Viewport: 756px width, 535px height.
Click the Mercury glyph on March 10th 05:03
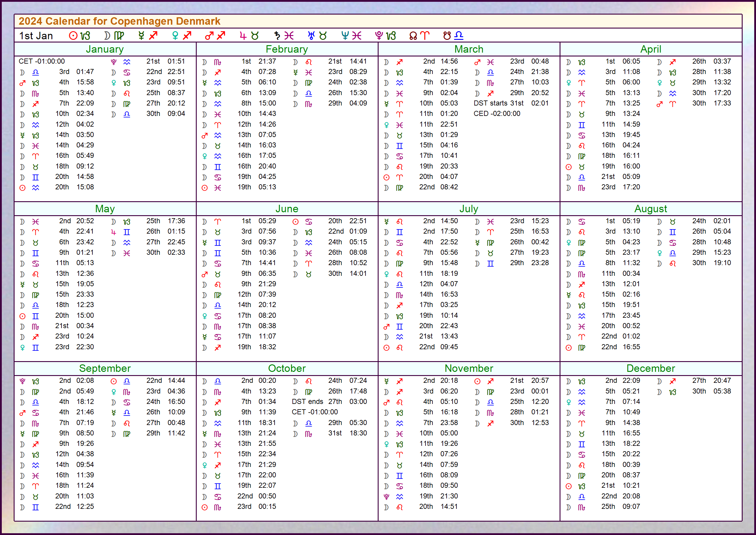point(386,104)
